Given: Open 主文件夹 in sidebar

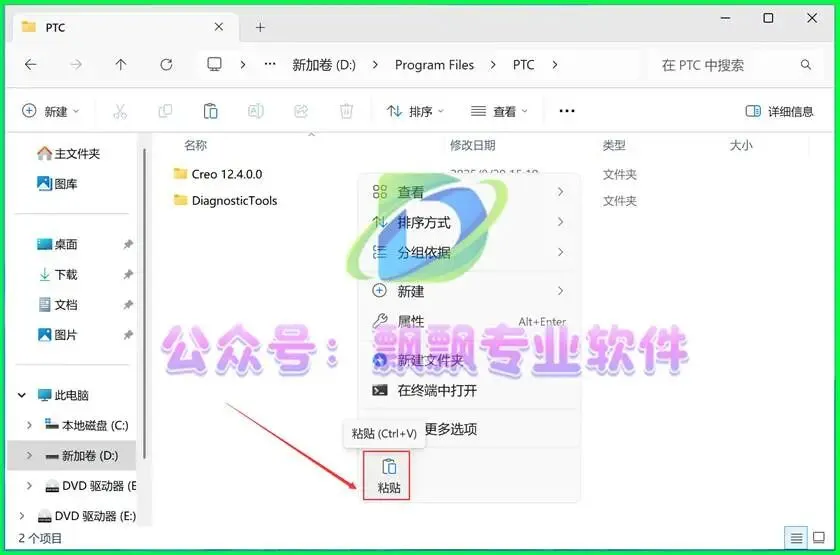Looking at the screenshot, I should (69, 154).
